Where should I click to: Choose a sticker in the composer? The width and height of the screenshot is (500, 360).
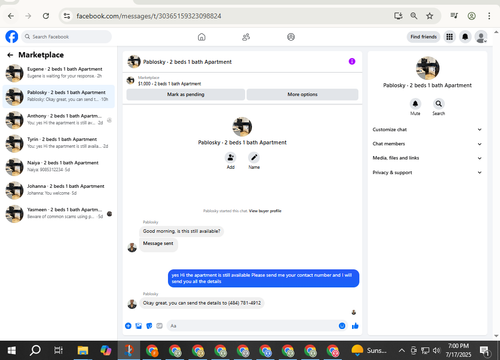(149, 326)
